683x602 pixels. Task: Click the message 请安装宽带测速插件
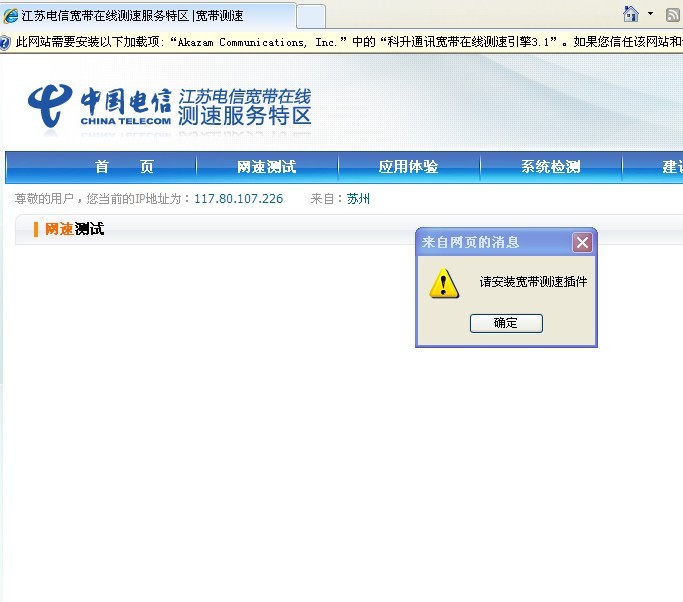point(533,282)
